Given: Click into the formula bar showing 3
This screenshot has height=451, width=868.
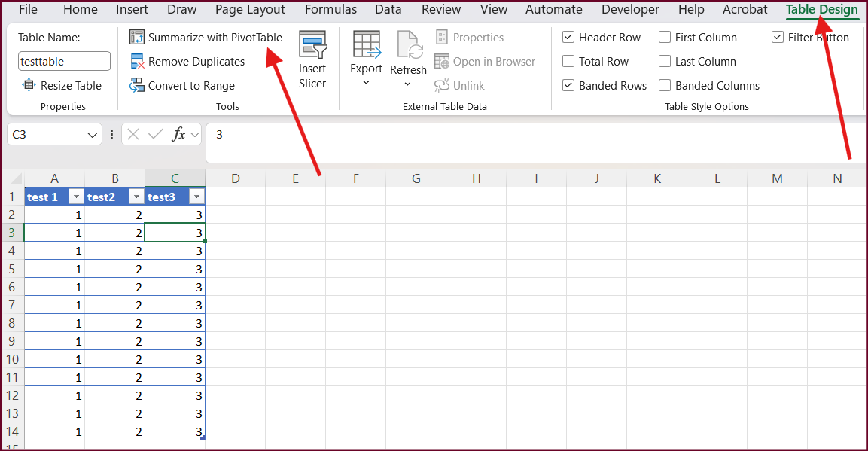Looking at the screenshot, I should pos(536,143).
